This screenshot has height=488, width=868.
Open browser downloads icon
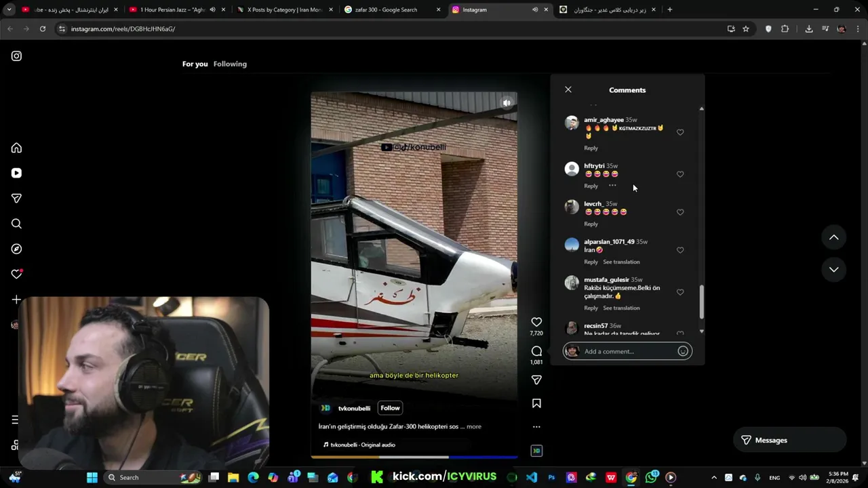click(x=809, y=28)
